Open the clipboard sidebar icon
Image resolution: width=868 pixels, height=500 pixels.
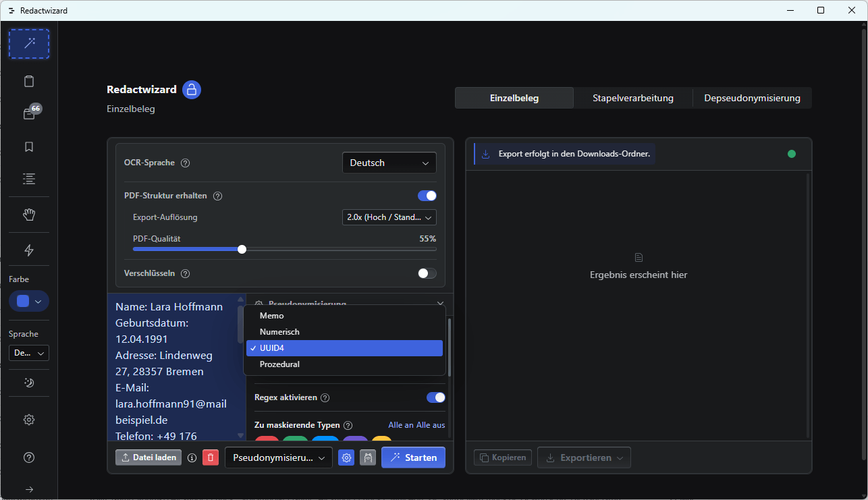[29, 82]
